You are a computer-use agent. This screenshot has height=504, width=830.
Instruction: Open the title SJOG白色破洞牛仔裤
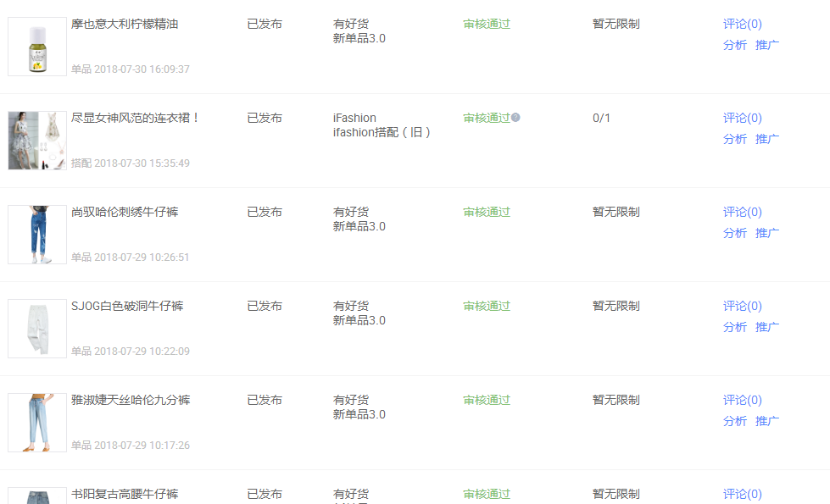[x=127, y=306]
